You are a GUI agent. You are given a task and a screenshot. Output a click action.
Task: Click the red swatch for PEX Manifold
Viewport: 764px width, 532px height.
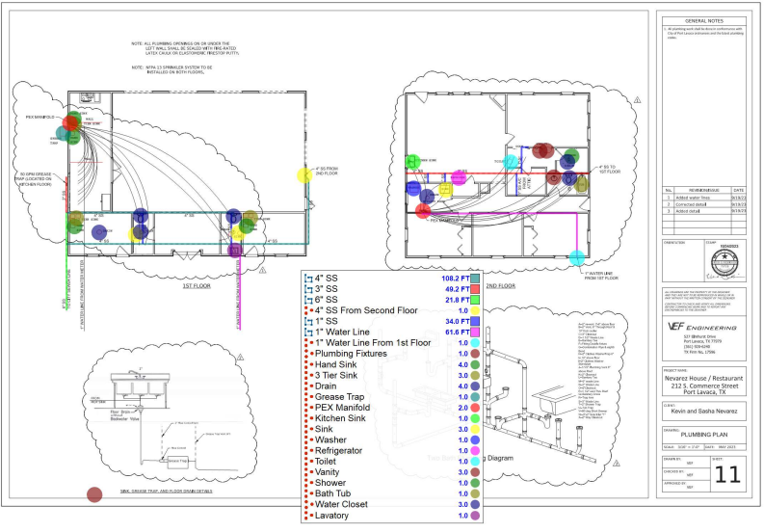click(x=475, y=408)
